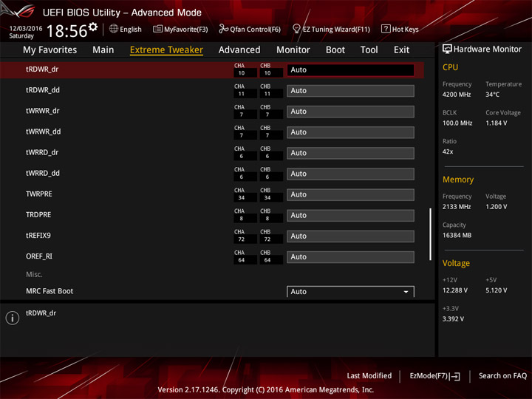The image size is (532, 399).
Task: Click the settings gear next to the clock
Action: tap(93, 27)
